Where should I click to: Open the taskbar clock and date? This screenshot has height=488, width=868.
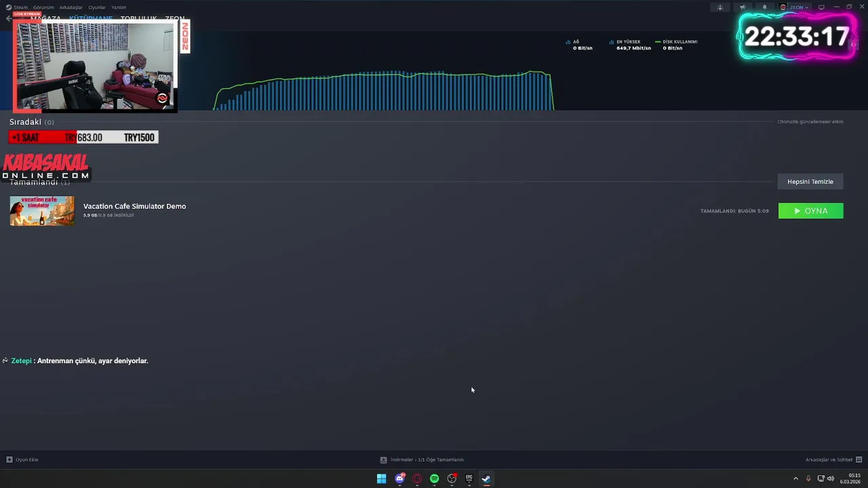(x=850, y=479)
